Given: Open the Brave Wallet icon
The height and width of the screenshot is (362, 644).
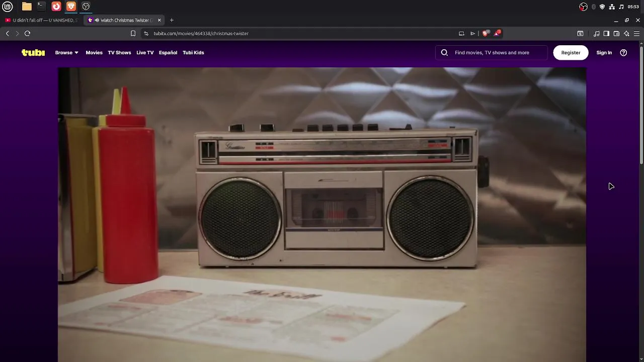Looking at the screenshot, I should (616, 33).
